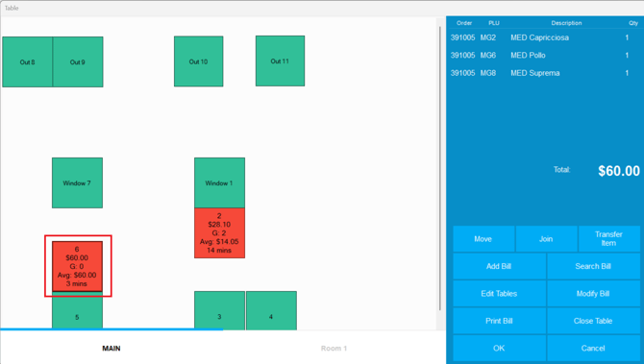Screen dimensions: 644x364
Task: Click the Close Table button
Action: 593,321
